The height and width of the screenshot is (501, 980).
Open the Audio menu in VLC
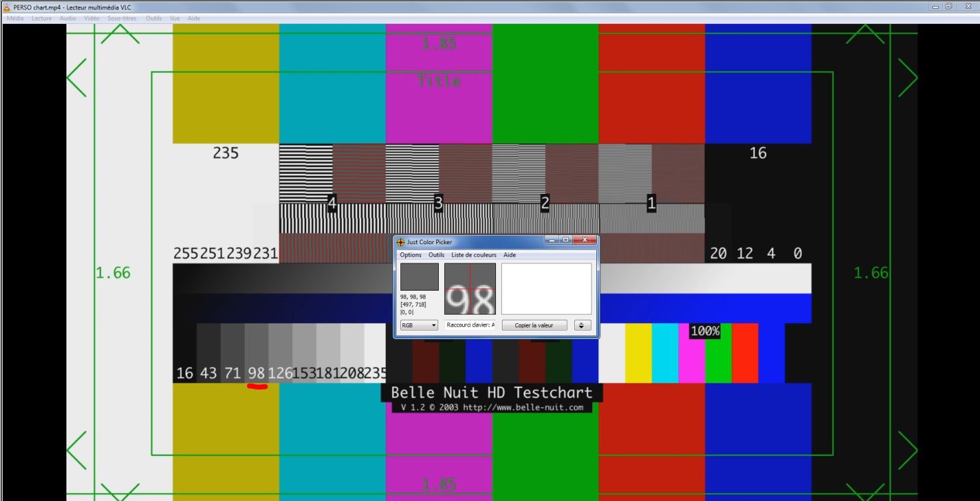(68, 19)
